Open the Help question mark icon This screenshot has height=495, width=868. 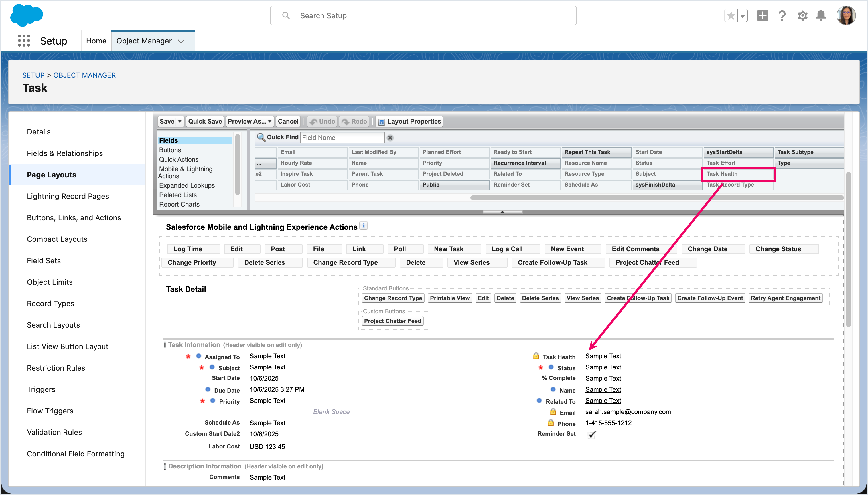tap(782, 16)
